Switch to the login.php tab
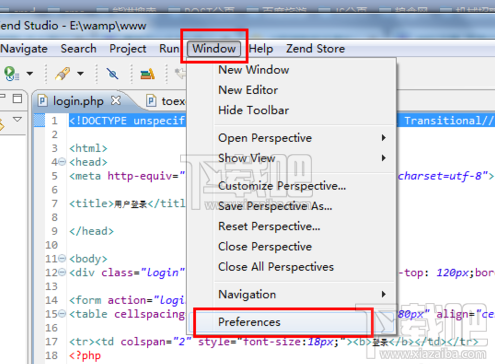 coord(78,101)
